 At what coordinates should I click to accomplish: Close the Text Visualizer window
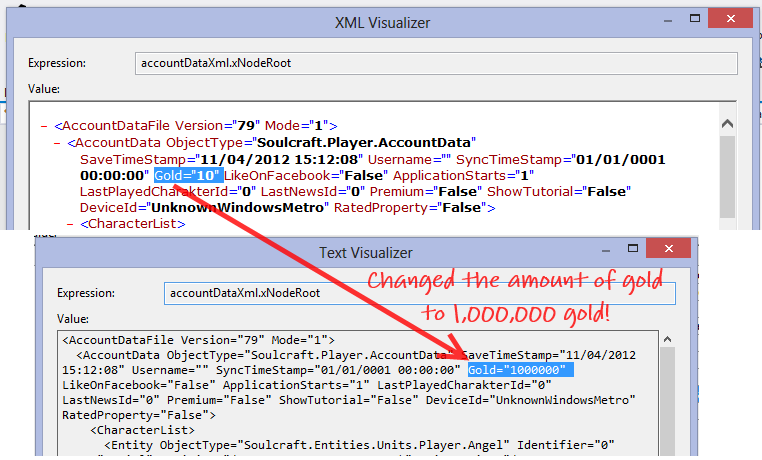tap(669, 248)
